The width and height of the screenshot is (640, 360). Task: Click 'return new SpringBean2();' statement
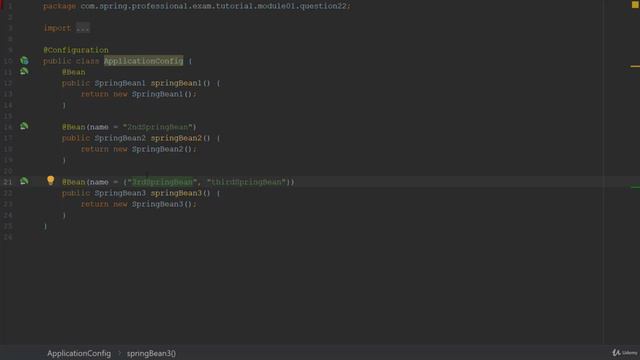point(138,149)
